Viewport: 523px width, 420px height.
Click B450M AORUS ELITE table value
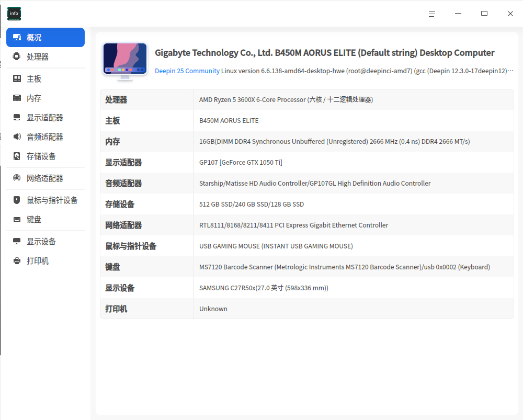(229, 121)
